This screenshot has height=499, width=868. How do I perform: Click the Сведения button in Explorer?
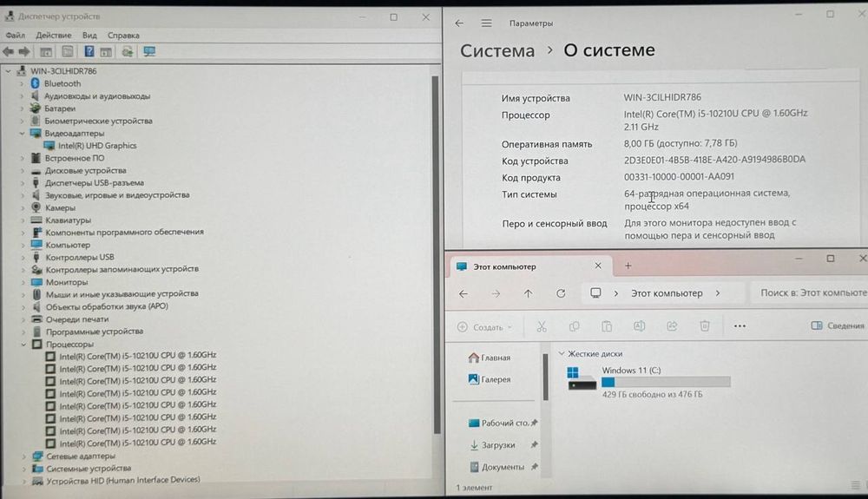click(x=838, y=325)
